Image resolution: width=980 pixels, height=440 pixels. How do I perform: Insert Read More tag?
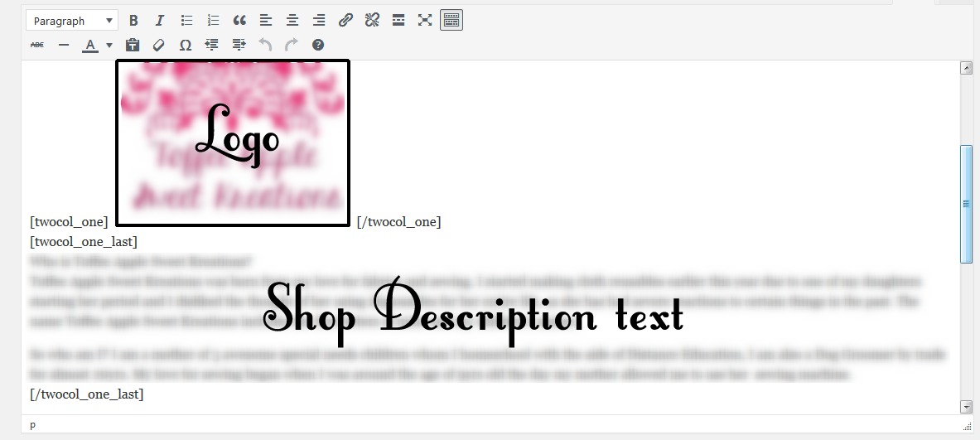click(x=398, y=21)
